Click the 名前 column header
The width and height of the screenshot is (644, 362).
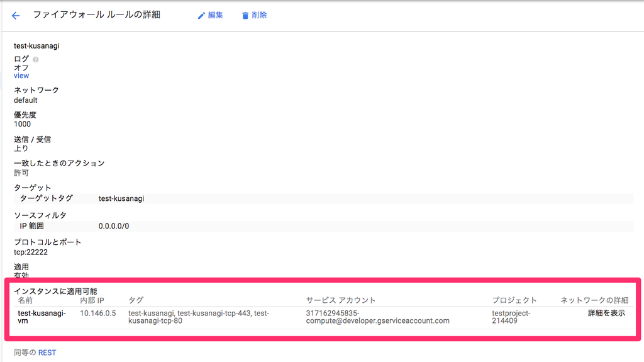pyautogui.click(x=25, y=300)
